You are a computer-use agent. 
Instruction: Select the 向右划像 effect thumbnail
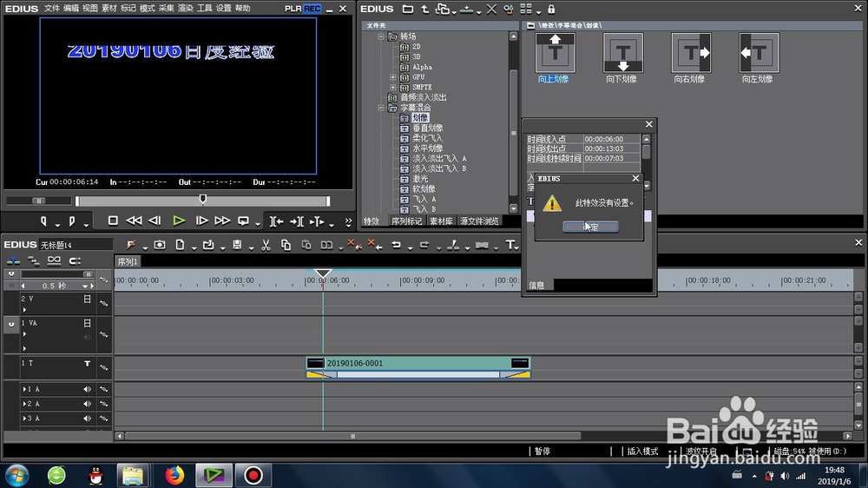coord(691,53)
